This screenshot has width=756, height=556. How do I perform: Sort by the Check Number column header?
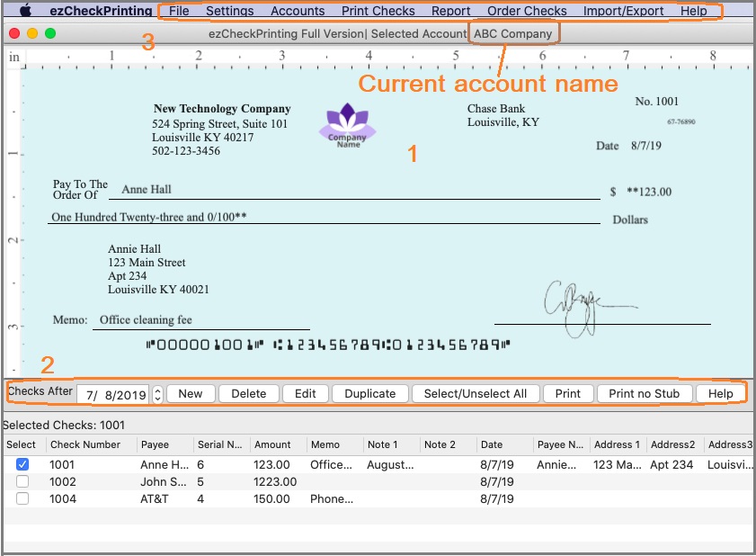[85, 444]
